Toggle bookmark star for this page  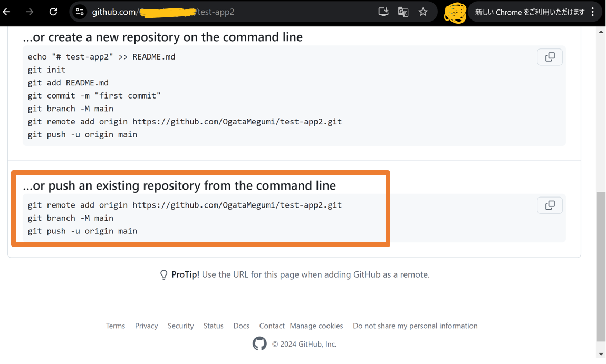(x=423, y=12)
